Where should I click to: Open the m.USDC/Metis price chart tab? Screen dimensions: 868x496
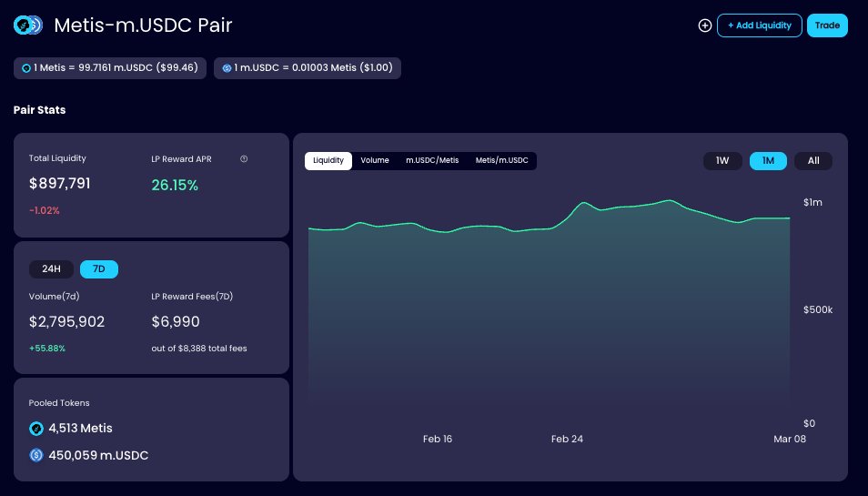pyautogui.click(x=432, y=160)
